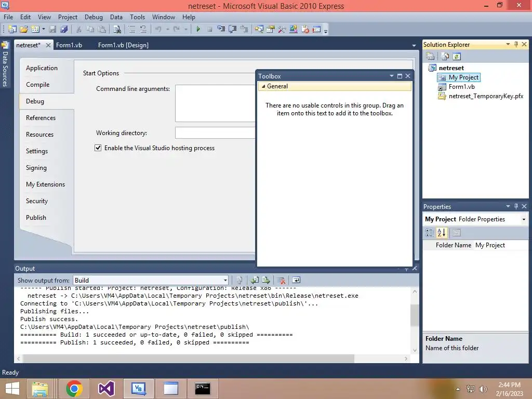
Task: Click Refresh icon in Solution Explorer
Action: click(457, 56)
